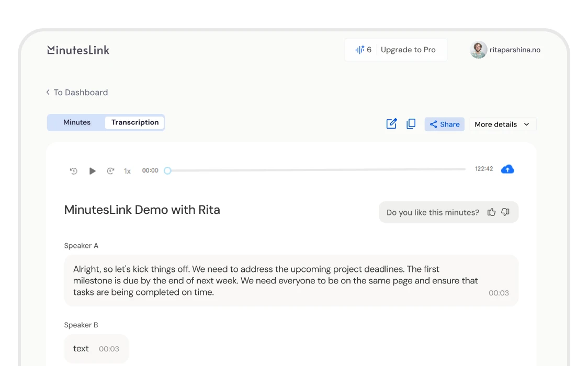This screenshot has height=366, width=588.
Task: Click the "Do you like this minutes?" text
Action: point(433,212)
